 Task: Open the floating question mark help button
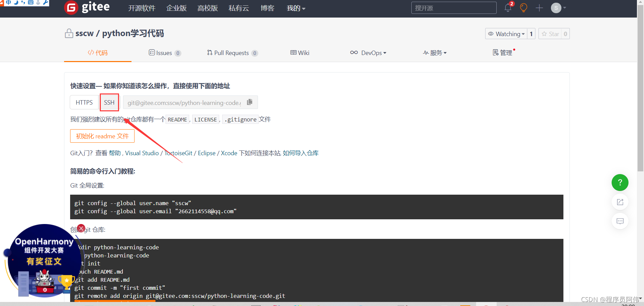point(620,183)
